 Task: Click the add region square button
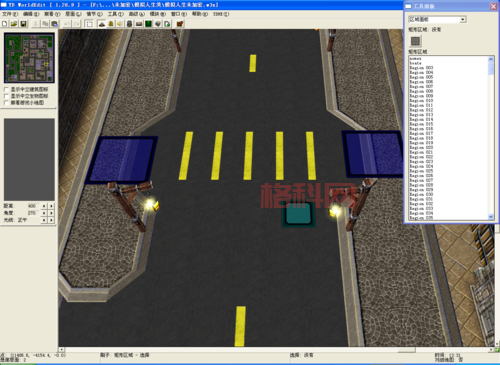pyautogui.click(x=415, y=41)
